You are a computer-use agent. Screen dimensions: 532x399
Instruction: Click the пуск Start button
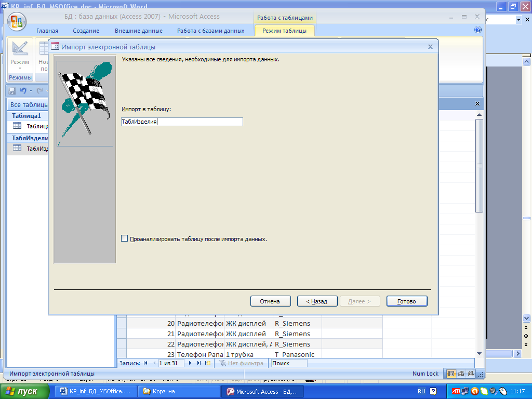coord(25,392)
